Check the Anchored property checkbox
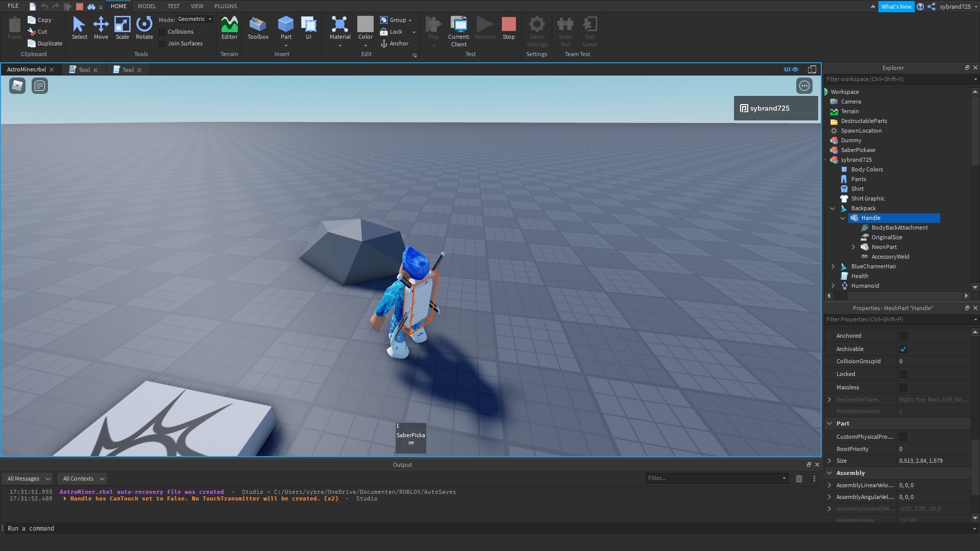This screenshot has height=551, width=980. [903, 336]
